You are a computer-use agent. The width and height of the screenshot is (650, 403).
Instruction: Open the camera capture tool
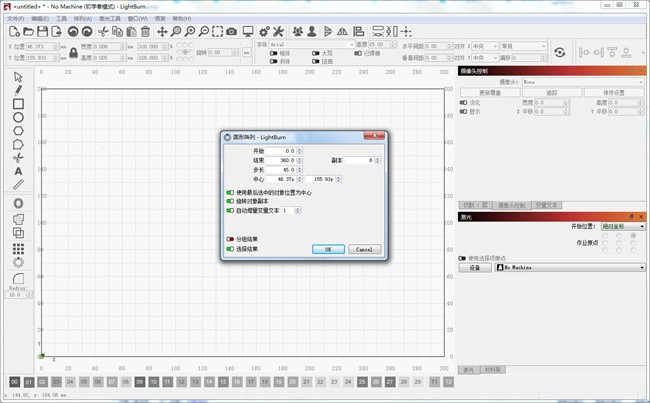pos(232,32)
